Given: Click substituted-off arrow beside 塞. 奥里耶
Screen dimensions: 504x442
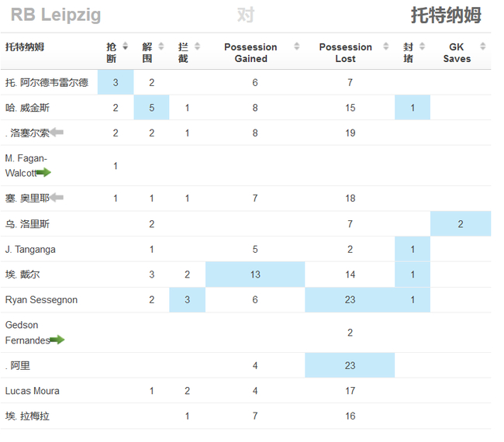Looking at the screenshot, I should pos(57,197).
